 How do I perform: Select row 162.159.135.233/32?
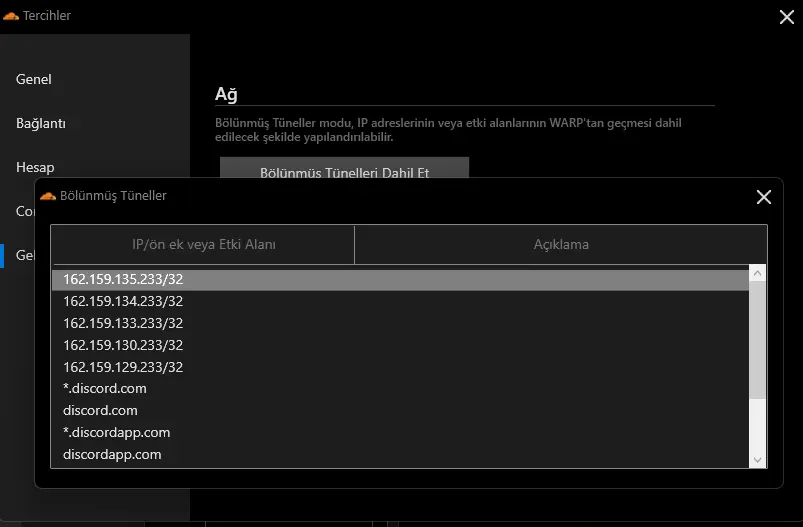coord(400,279)
